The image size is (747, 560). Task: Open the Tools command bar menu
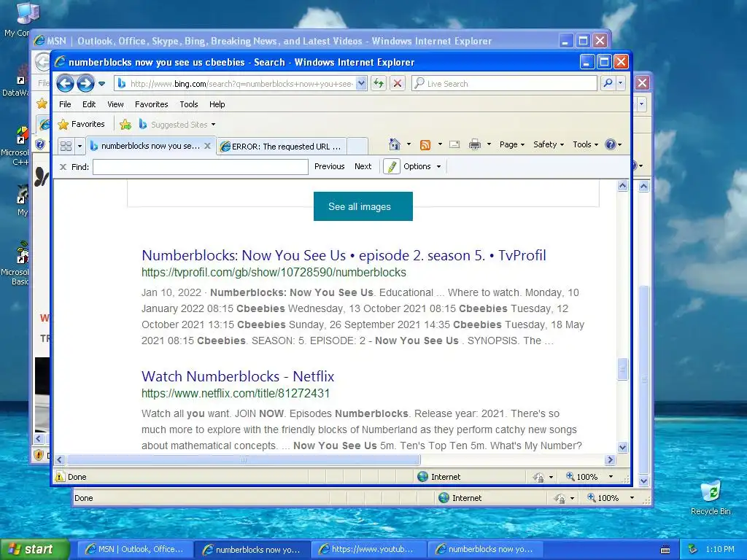586,144
